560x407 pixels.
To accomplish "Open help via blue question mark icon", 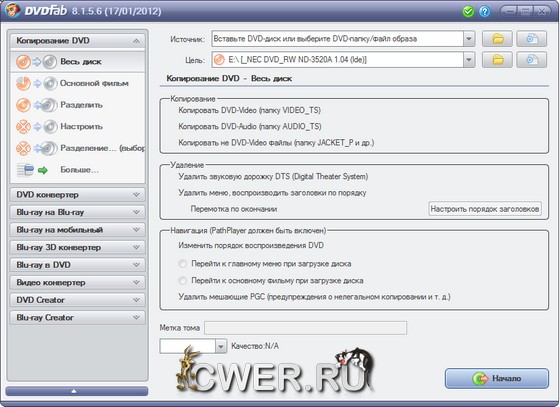I will [x=485, y=11].
